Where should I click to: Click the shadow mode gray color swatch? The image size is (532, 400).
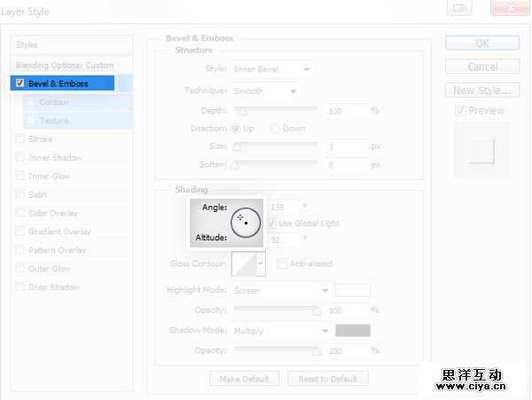point(353,330)
